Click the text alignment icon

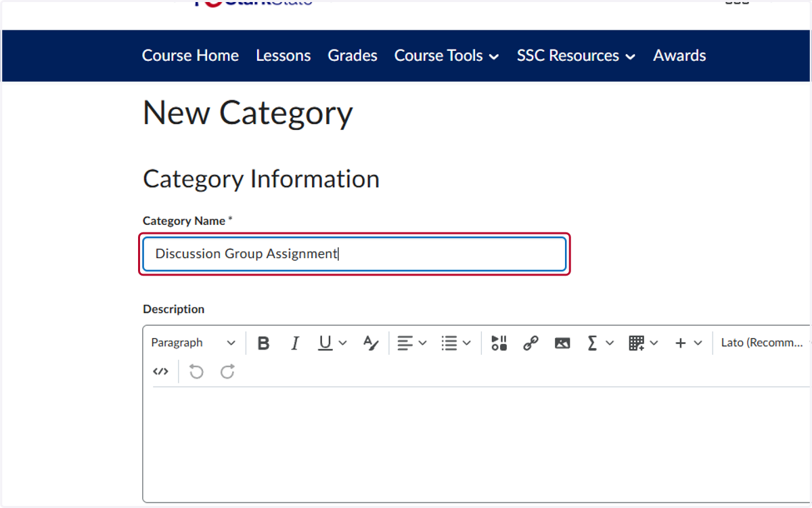coord(405,343)
